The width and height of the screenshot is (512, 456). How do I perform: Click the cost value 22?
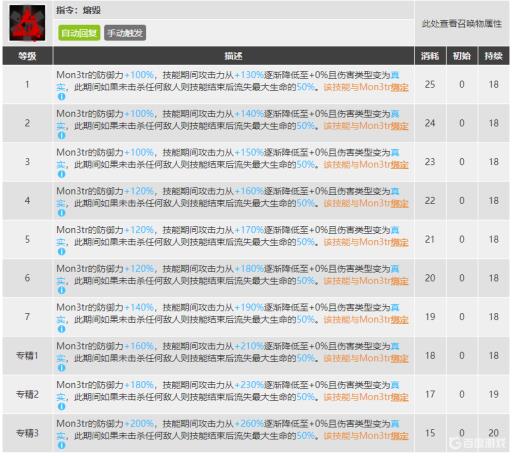click(x=430, y=200)
